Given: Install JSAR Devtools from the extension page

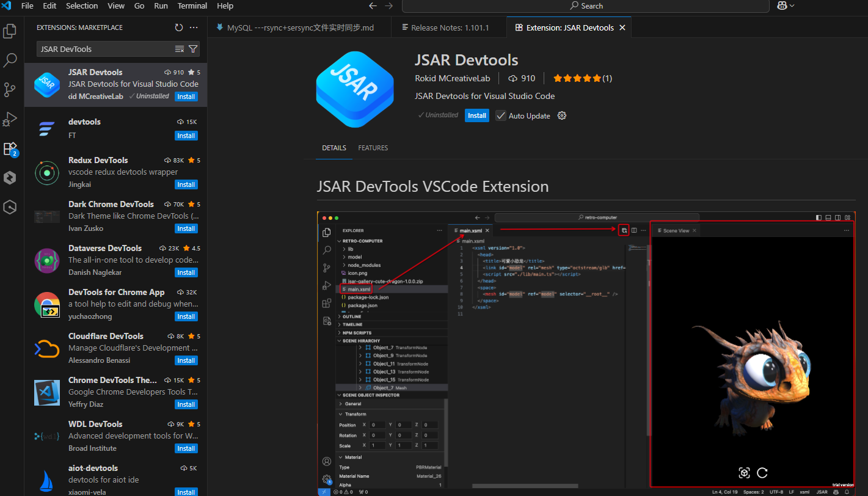Looking at the screenshot, I should (x=477, y=115).
